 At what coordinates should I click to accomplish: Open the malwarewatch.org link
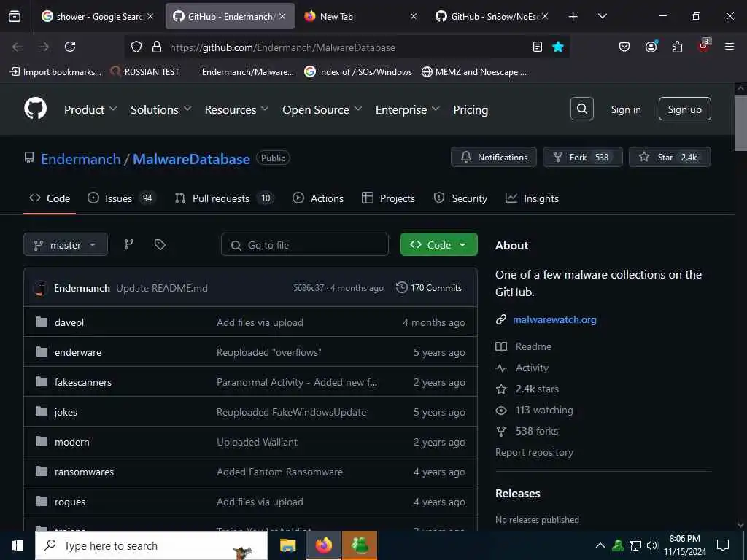pos(554,319)
